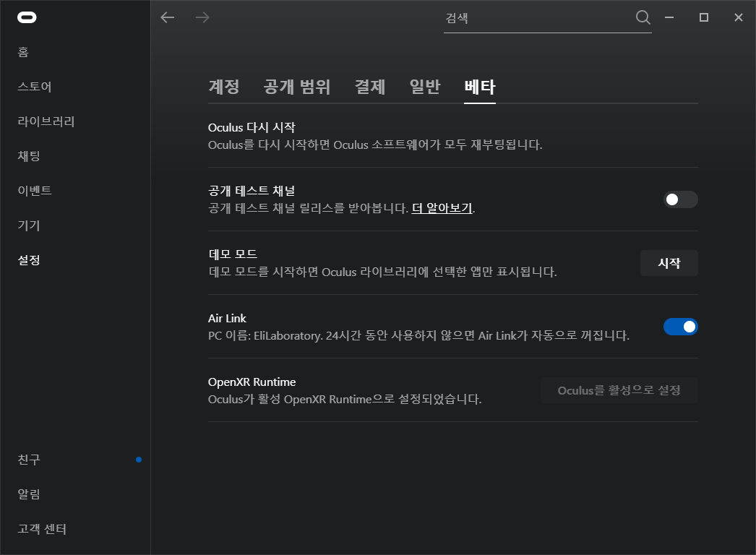Click the blue notification dot beside 친구
Image resolution: width=756 pixels, height=555 pixels.
[x=139, y=460]
